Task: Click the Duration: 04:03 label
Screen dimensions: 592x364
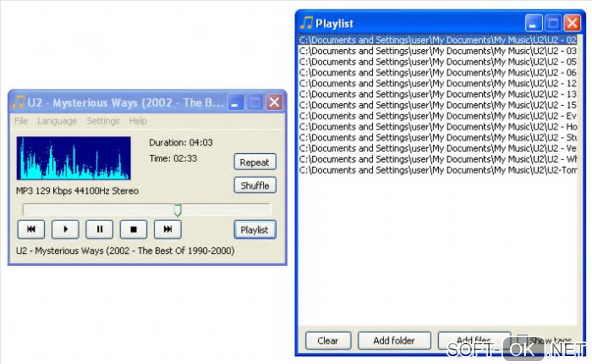Action: 181,143
